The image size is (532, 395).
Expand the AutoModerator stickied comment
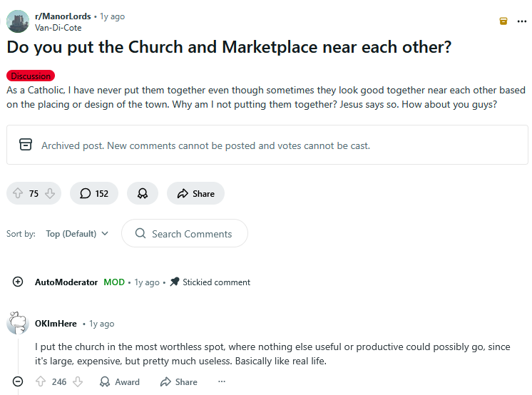pyautogui.click(x=18, y=282)
